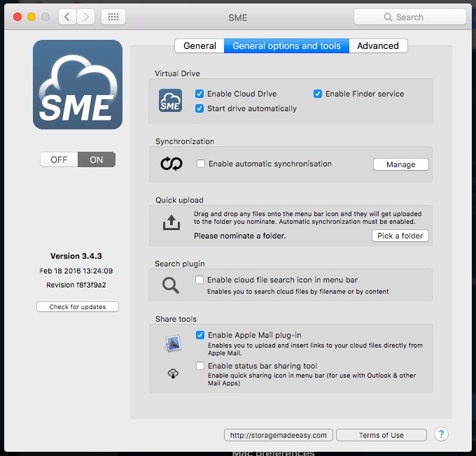Switch SME service to OFF
The width and height of the screenshot is (476, 456).
coord(59,159)
